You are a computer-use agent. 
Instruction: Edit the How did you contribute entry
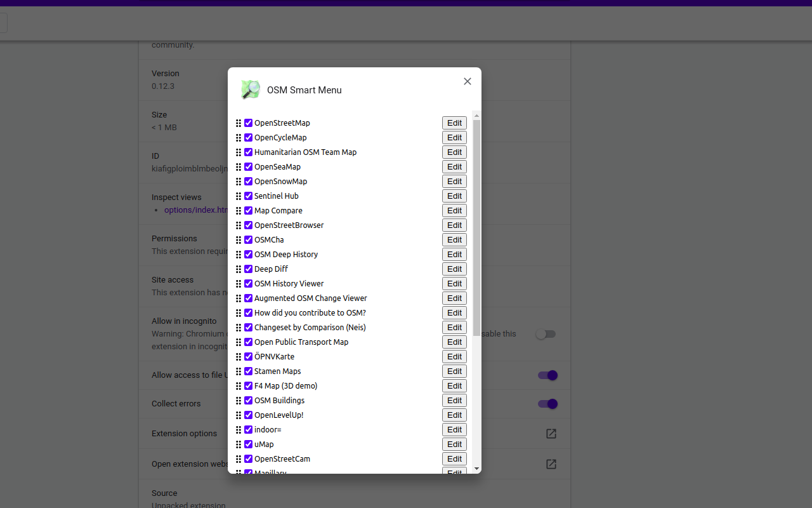point(454,313)
